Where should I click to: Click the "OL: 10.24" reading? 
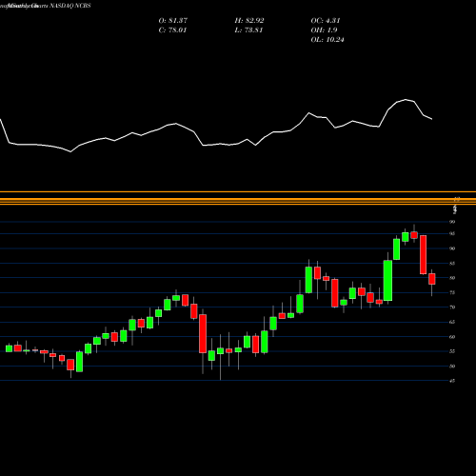pyautogui.click(x=327, y=40)
